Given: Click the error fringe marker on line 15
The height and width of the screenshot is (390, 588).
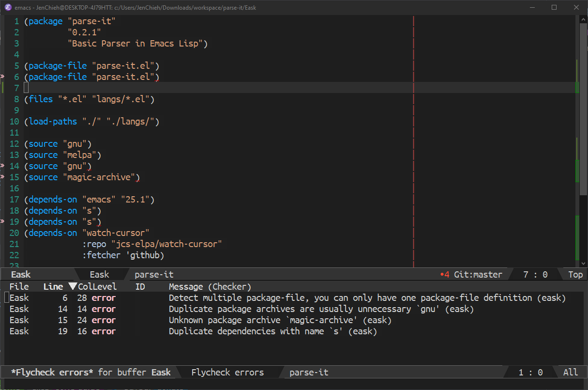Looking at the screenshot, I should pyautogui.click(x=2, y=177).
